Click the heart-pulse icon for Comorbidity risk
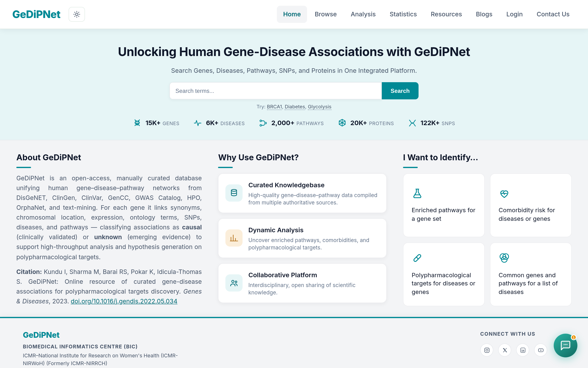 (504, 194)
